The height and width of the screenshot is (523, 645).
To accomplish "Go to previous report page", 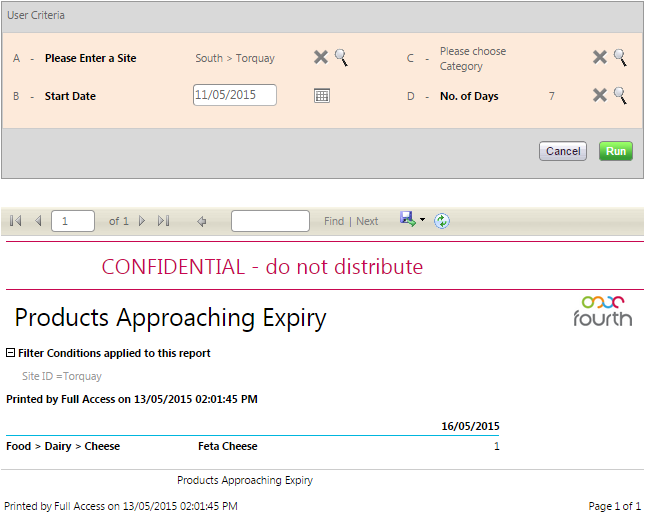I will click(38, 221).
